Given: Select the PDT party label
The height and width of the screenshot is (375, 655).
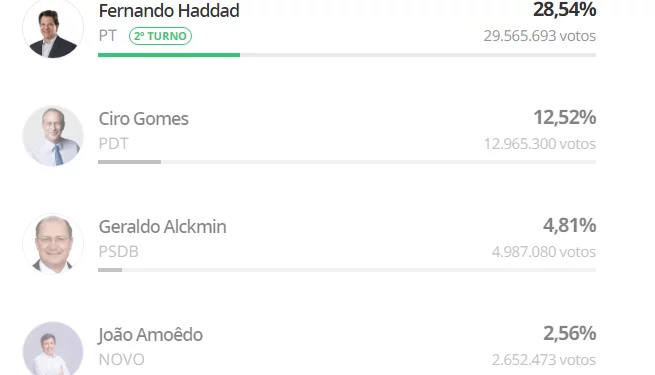Looking at the screenshot, I should (x=114, y=144).
